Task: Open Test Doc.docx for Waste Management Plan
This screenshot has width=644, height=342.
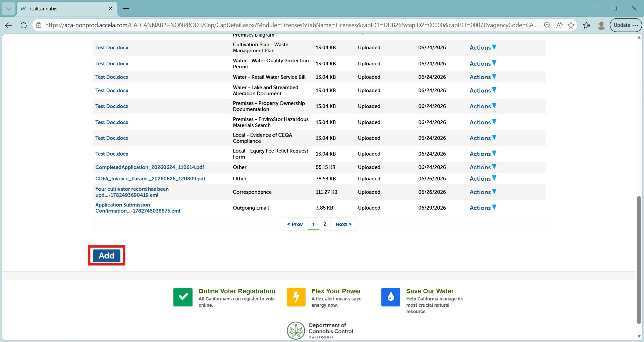Action: [112, 48]
